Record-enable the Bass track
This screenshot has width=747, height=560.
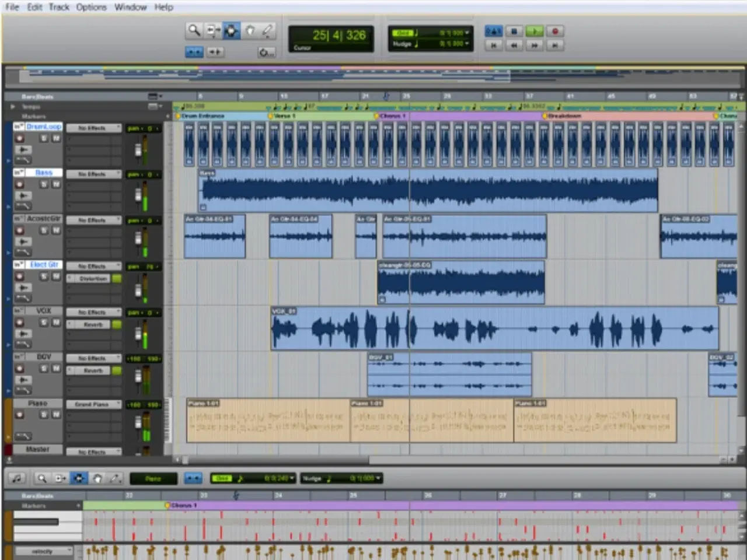point(19,184)
